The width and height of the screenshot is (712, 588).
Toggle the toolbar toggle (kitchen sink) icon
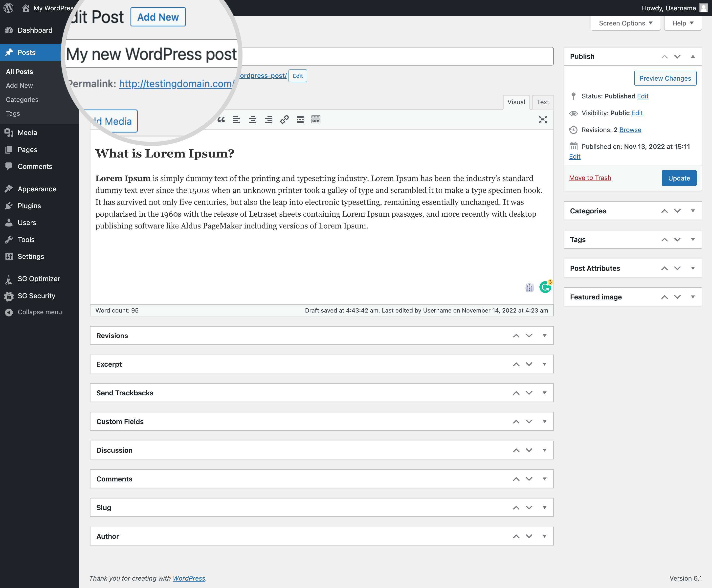point(316,120)
